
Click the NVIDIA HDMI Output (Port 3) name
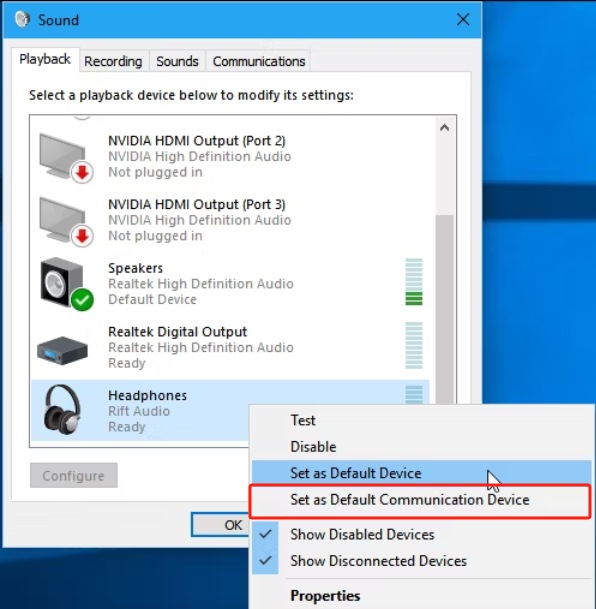(x=197, y=205)
